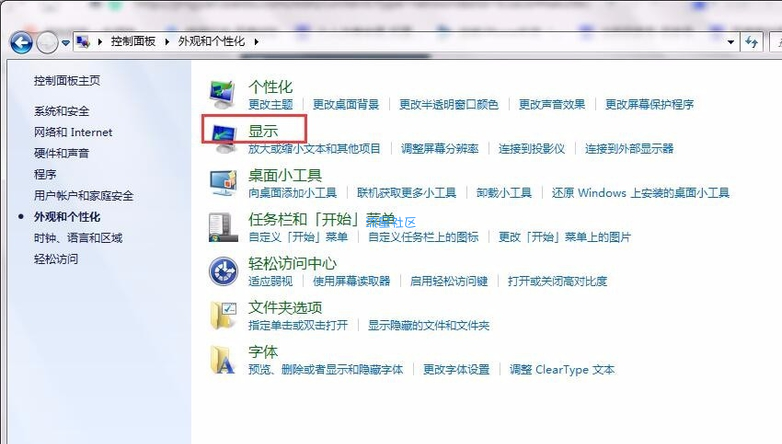Select 外观和个性化 in sidebar
Image resolution: width=782 pixels, height=444 pixels.
[67, 217]
